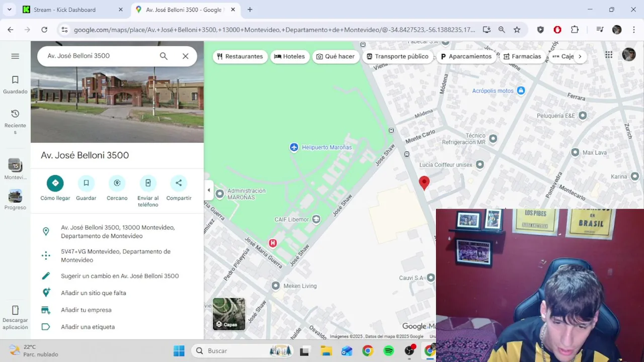Filter by Hoteles chip

(289, 56)
